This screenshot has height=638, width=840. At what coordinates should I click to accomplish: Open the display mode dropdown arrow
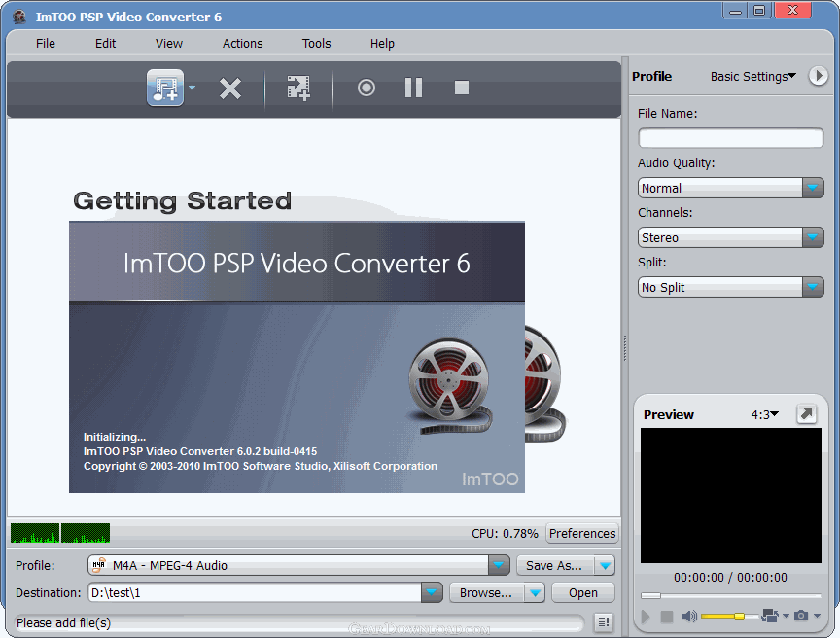point(786,616)
